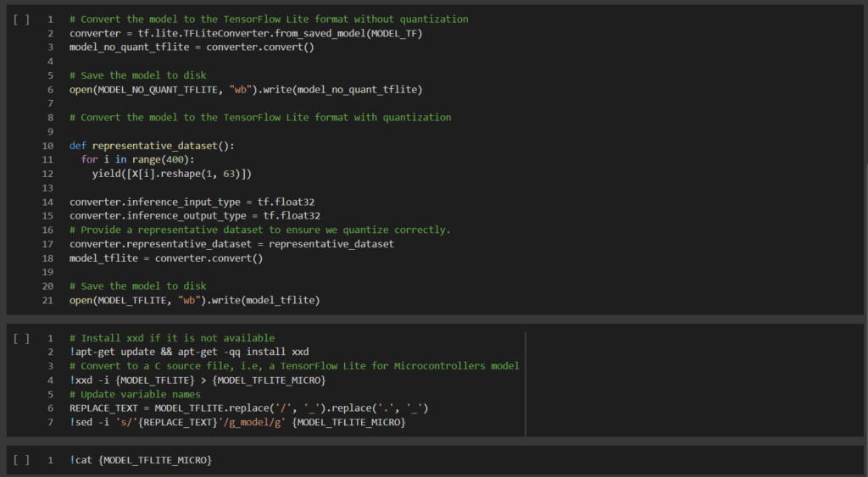The width and height of the screenshot is (868, 477).
Task: Click the xxd -i {MODEL_TFLITE} command line
Action: click(198, 380)
